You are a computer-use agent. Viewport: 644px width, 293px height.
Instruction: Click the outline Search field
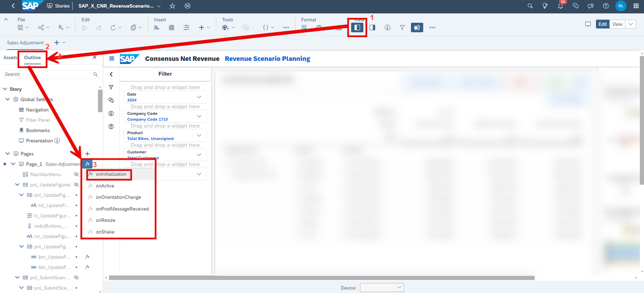[x=51, y=74]
